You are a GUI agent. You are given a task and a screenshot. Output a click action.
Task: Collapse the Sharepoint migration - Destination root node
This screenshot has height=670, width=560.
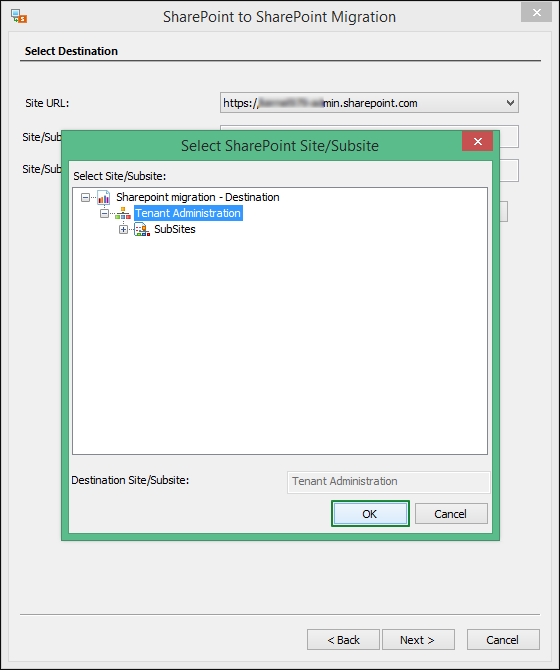(x=85, y=197)
